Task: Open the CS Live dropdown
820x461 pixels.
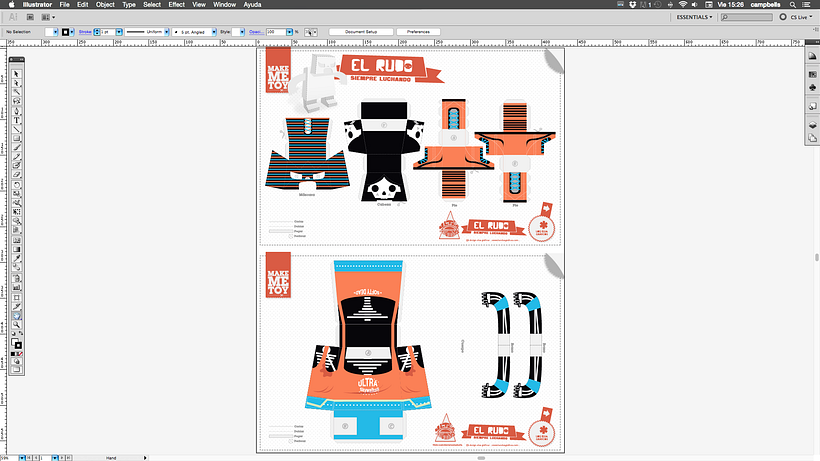Action: (x=802, y=17)
